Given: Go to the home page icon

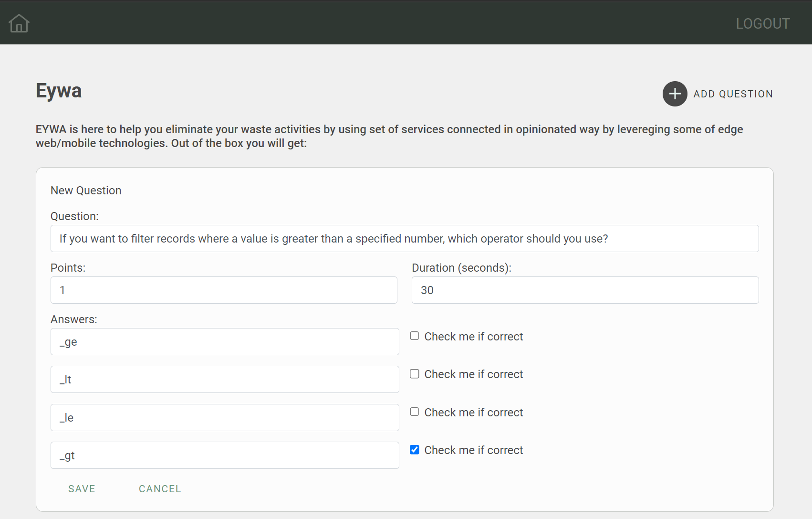Looking at the screenshot, I should tap(19, 23).
